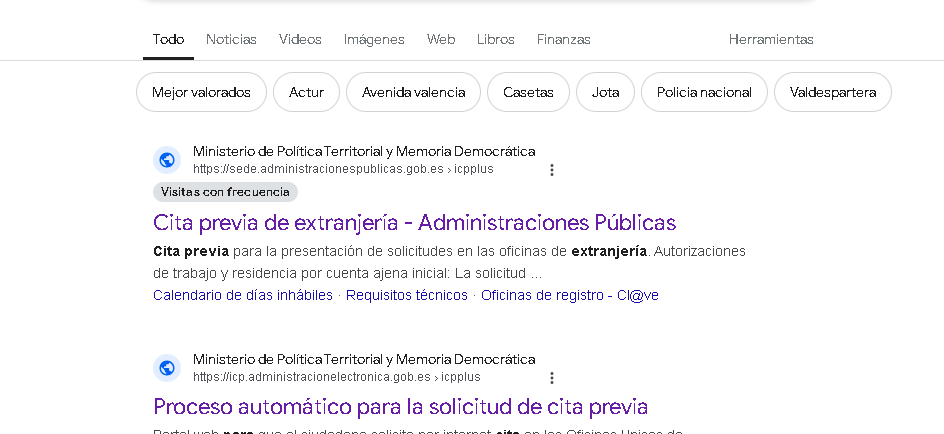Go to the Libros tab
This screenshot has width=944, height=434.
coord(495,40)
